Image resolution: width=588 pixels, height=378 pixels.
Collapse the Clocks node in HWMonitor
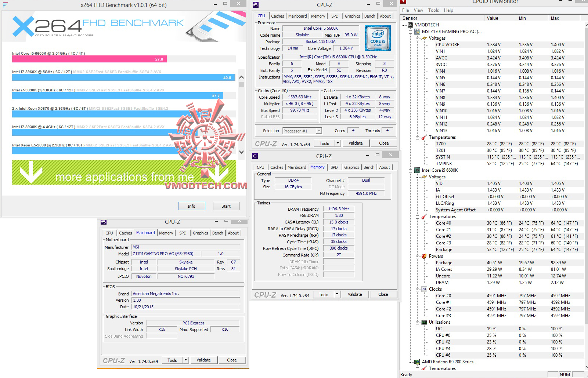pyautogui.click(x=418, y=290)
